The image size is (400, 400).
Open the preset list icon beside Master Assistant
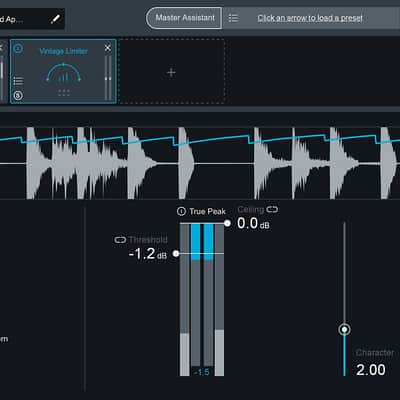[x=233, y=18]
